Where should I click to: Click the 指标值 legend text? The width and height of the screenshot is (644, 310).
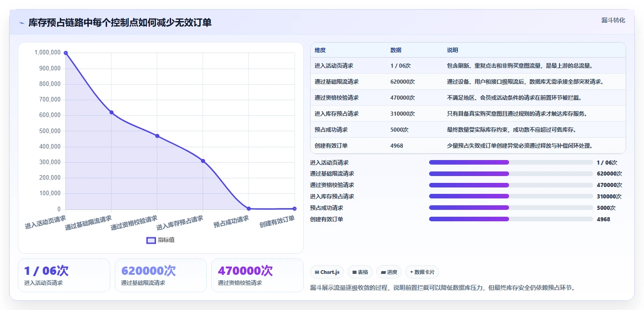[x=166, y=241]
